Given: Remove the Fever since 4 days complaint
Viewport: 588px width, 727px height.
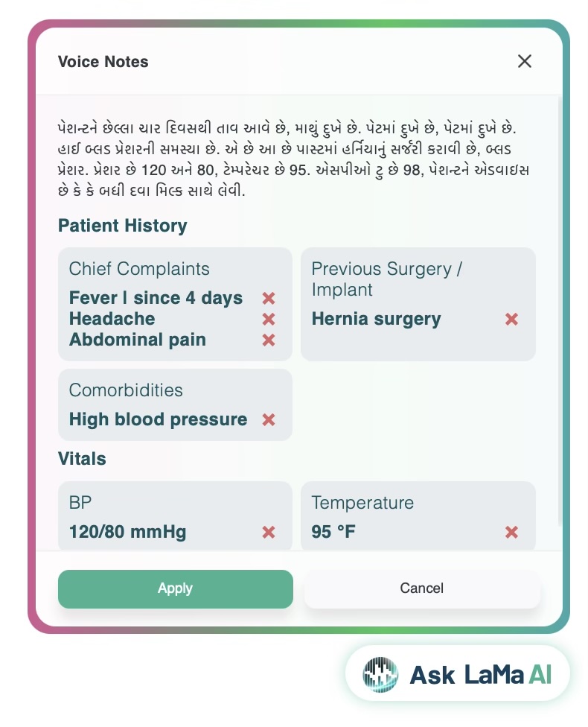Looking at the screenshot, I should point(269,298).
